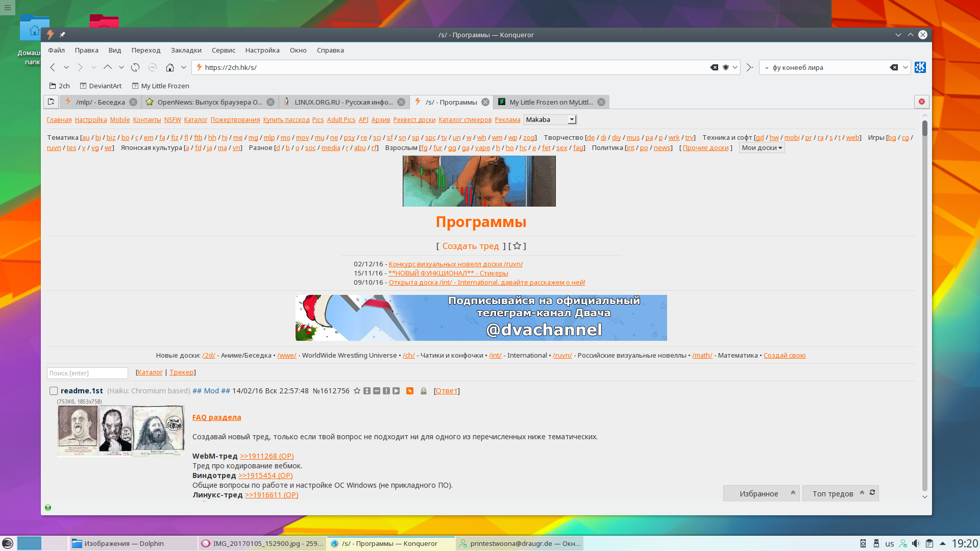
Task: Open a new tab with the new-tab icon
Action: pos(51,102)
